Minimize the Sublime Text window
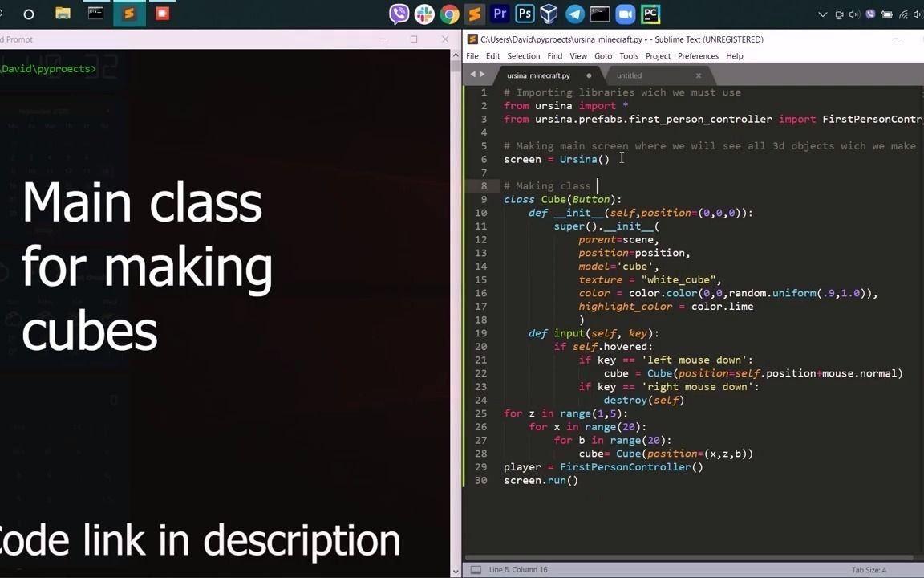Screen dimensions: 924x578 (x=896, y=39)
